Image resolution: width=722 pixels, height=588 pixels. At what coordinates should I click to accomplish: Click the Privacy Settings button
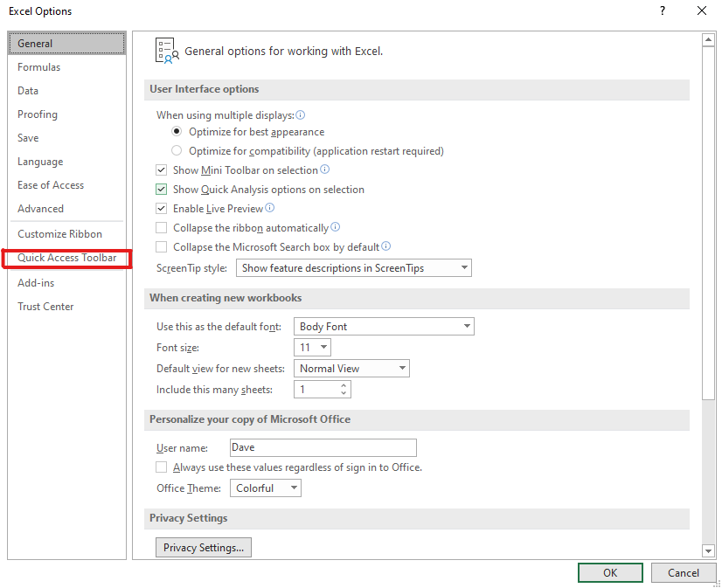click(204, 548)
